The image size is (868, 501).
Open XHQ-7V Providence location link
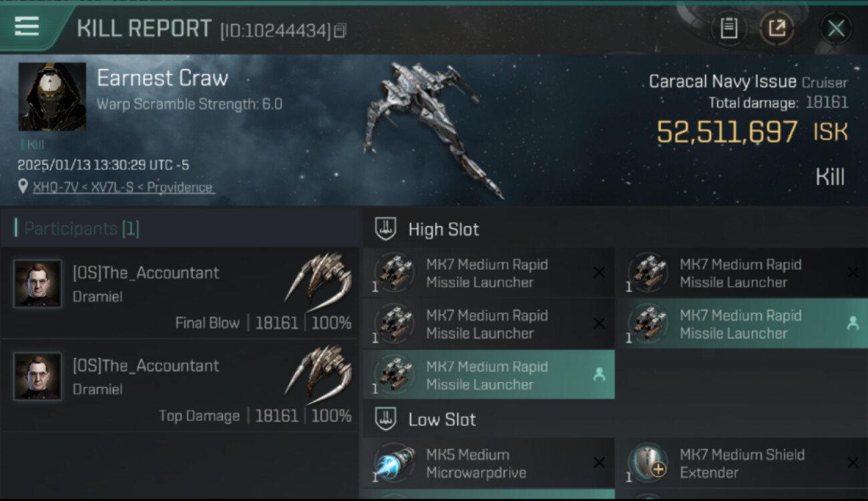click(123, 187)
